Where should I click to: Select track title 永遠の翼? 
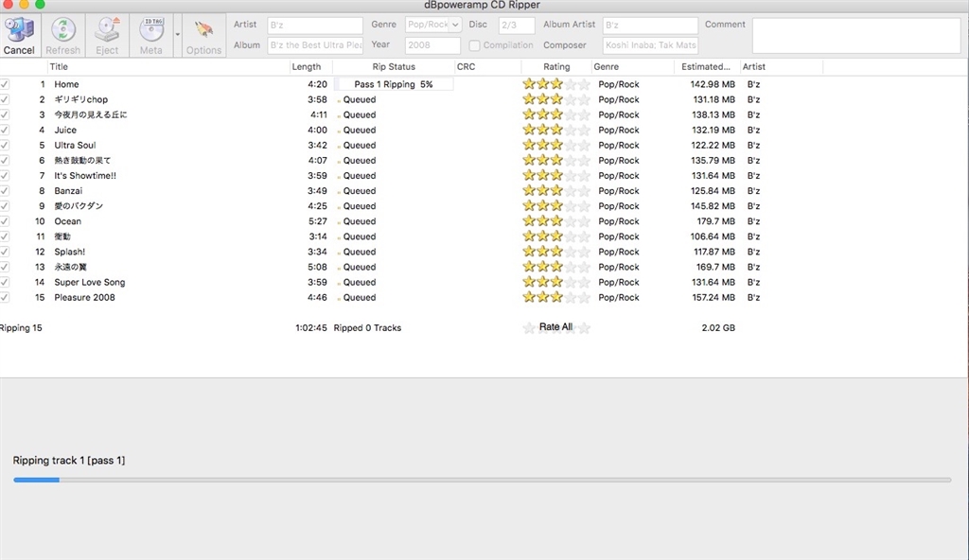coord(70,267)
